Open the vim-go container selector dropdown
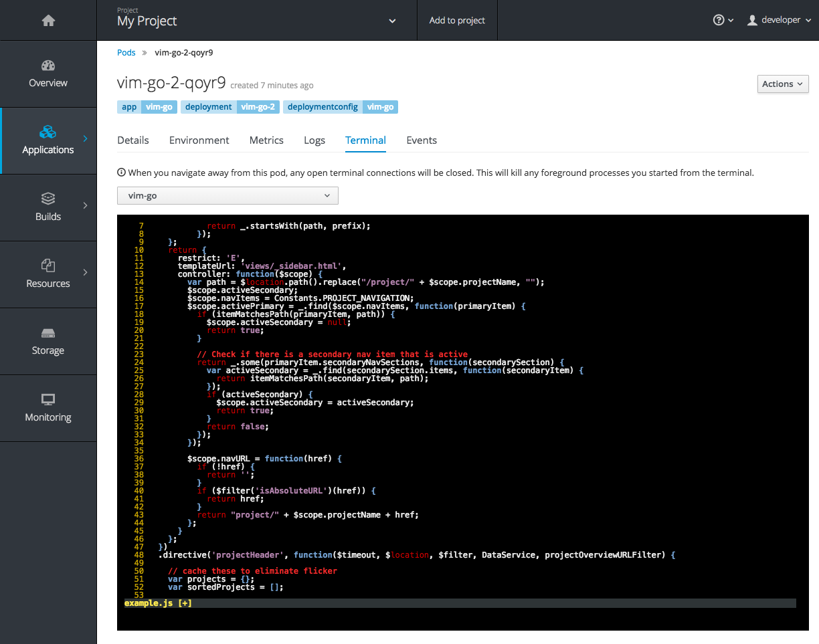The height and width of the screenshot is (644, 819). pyautogui.click(x=227, y=195)
